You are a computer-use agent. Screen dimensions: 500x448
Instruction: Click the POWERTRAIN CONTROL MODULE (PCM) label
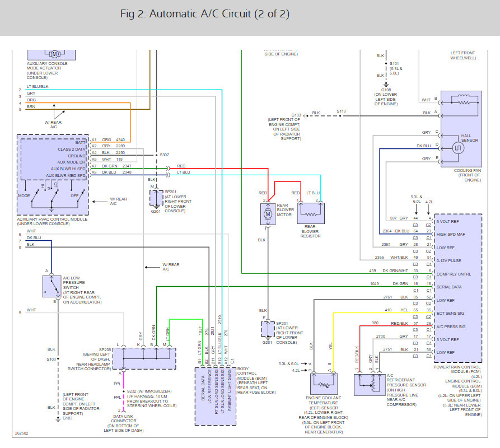[457, 370]
